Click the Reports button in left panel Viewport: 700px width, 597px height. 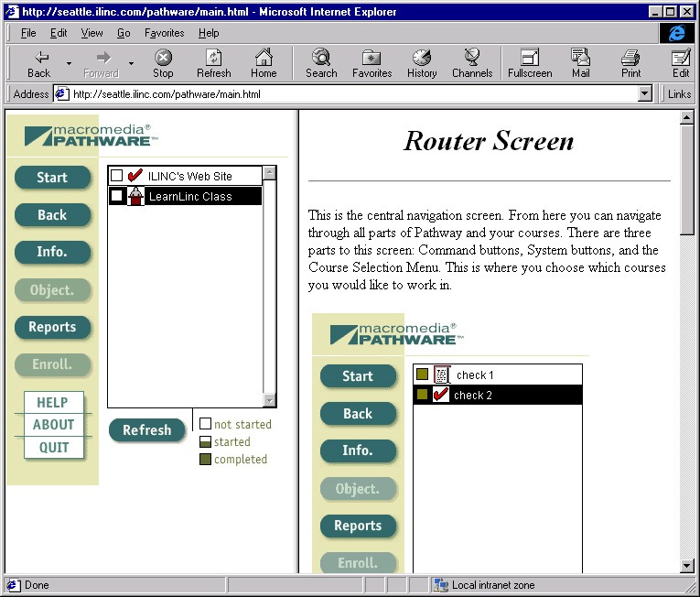coord(52,327)
